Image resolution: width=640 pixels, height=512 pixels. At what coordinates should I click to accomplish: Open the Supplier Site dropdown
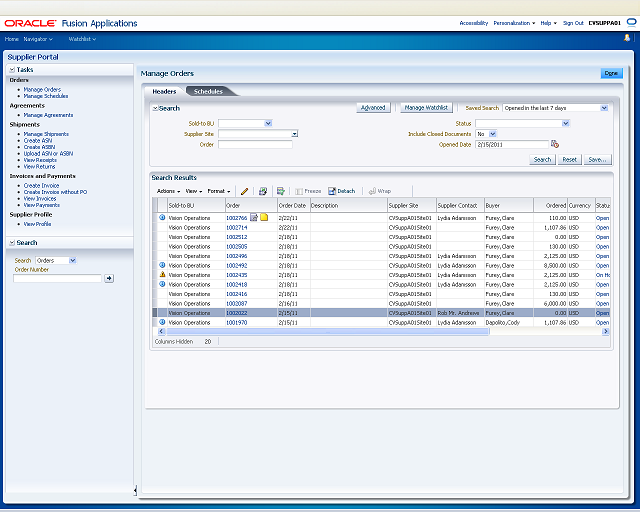point(295,134)
